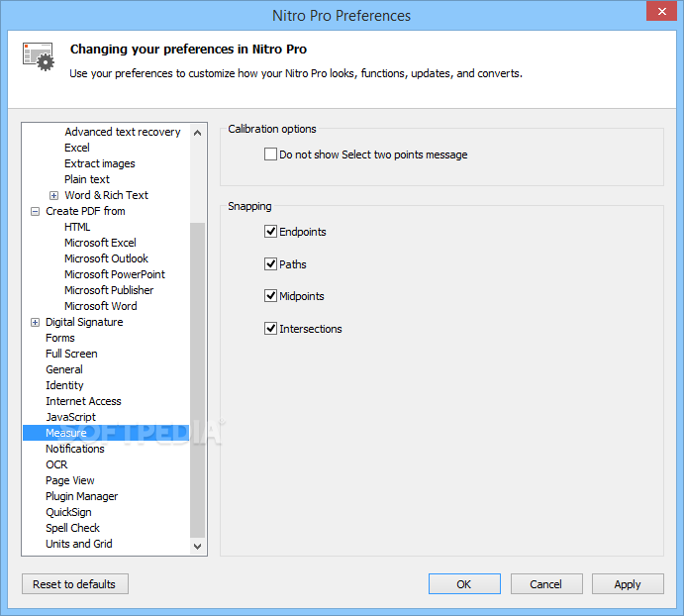This screenshot has width=684, height=616.
Task: Open Microsoft Publisher settings
Action: click(109, 290)
